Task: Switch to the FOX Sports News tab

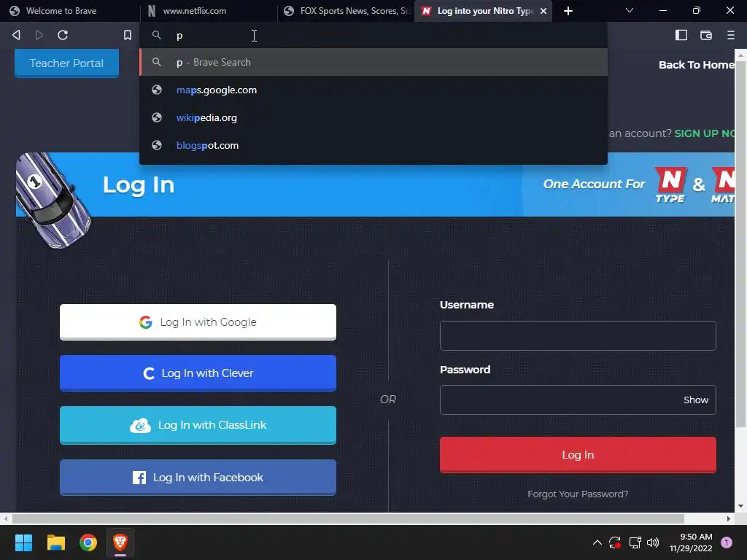Action: tap(346, 10)
